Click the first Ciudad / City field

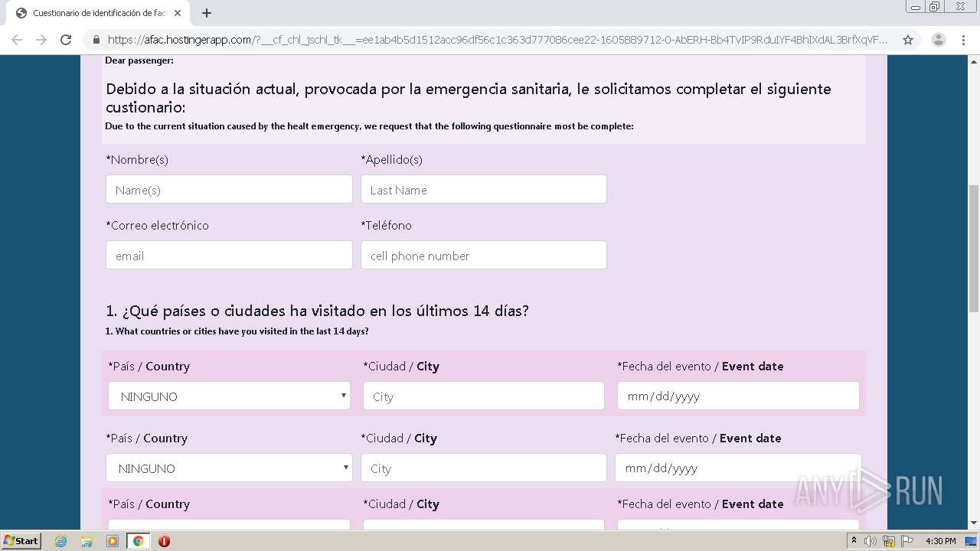tap(484, 396)
